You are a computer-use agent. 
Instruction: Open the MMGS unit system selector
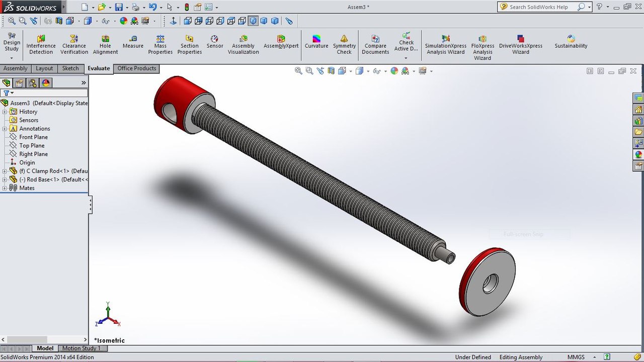pyautogui.click(x=576, y=357)
